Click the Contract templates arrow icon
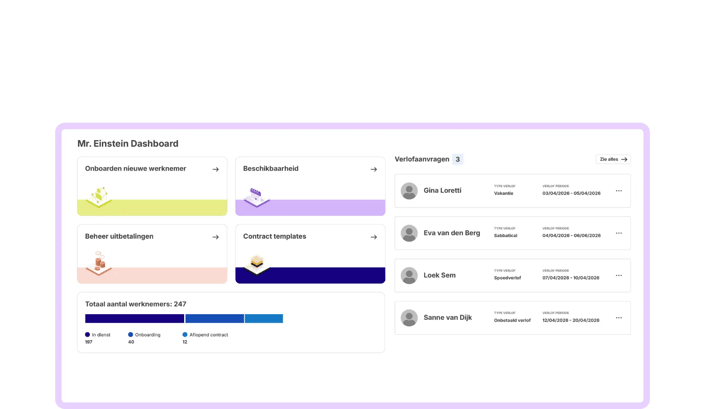The height and width of the screenshot is (409, 705). click(374, 237)
